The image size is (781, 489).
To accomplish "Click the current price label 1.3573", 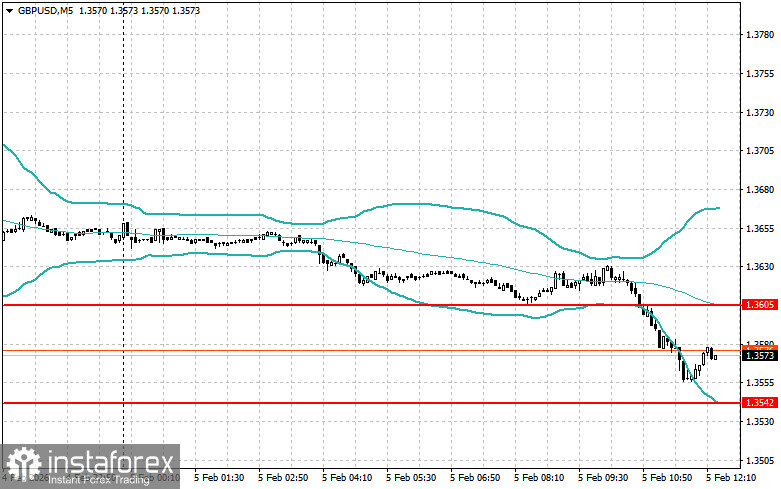I will coord(760,356).
